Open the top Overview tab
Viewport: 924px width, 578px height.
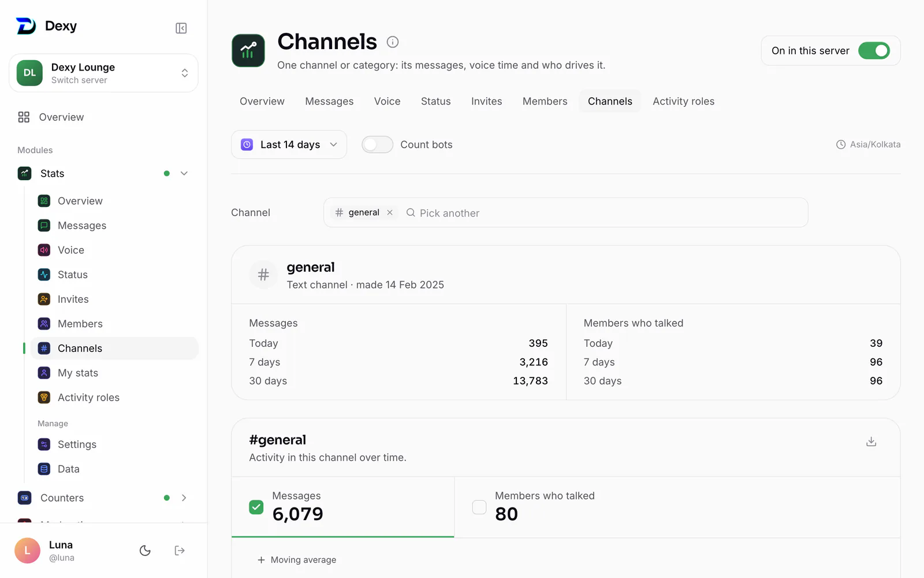pos(262,101)
